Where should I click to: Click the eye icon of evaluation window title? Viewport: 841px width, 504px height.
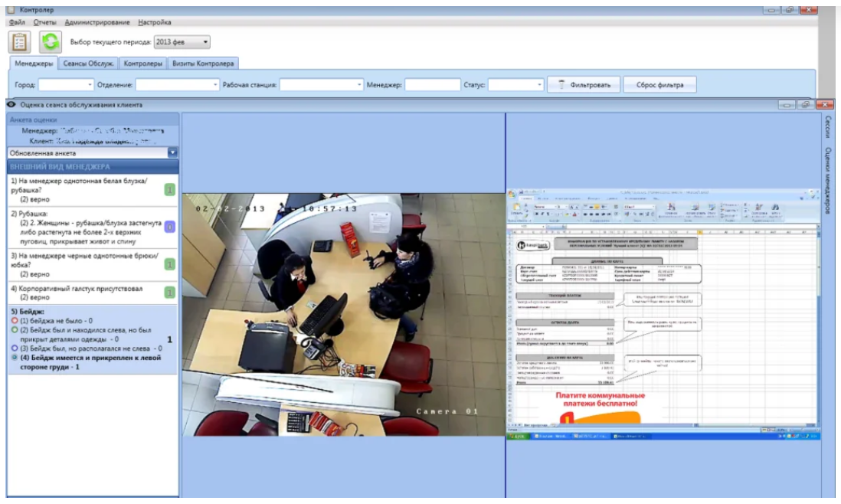11,104
